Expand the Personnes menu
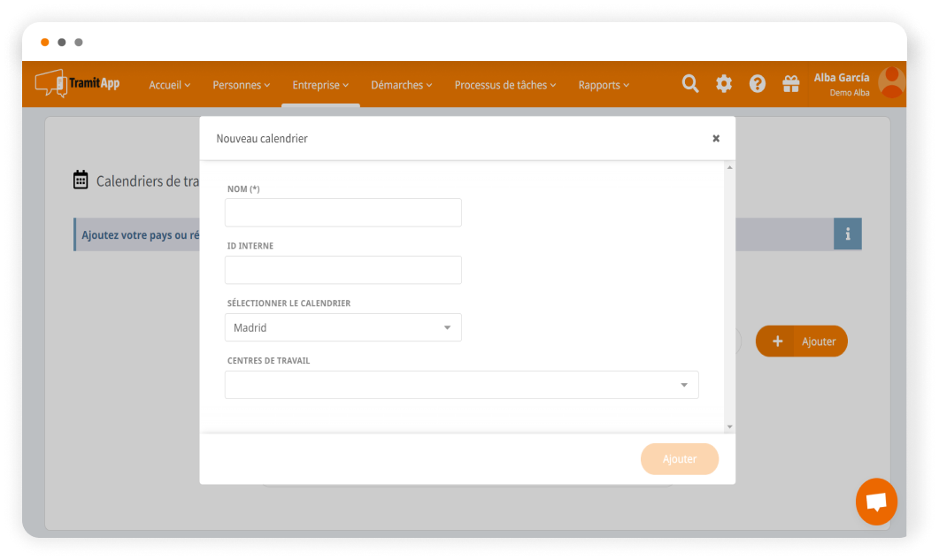Screen dimensions: 939x560 (x=242, y=85)
